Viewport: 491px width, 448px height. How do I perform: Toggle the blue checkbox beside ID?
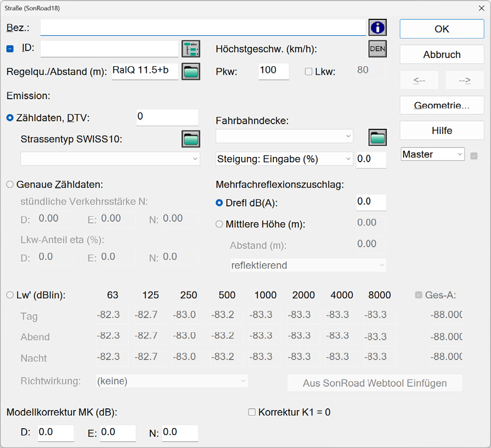tap(10, 49)
